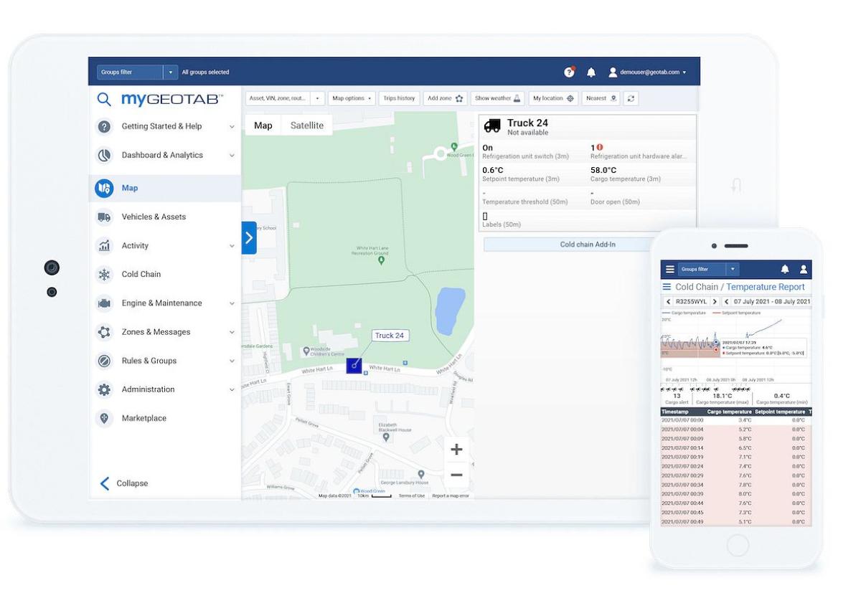Switch map view to Satellite
The image size is (861, 616).
tap(306, 125)
